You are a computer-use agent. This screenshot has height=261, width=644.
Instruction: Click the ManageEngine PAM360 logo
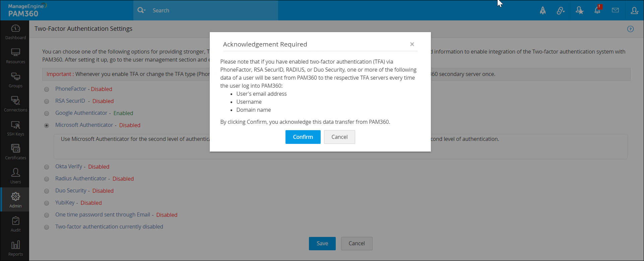[x=27, y=10]
